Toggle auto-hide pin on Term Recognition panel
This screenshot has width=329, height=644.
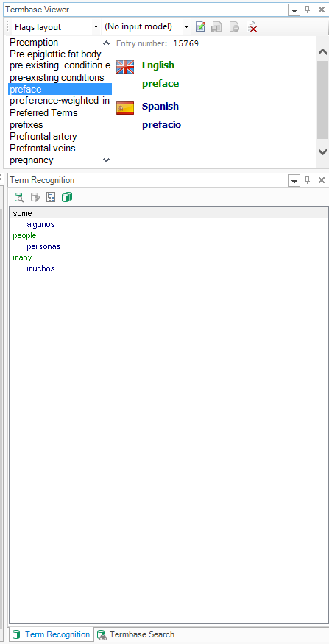[307, 180]
